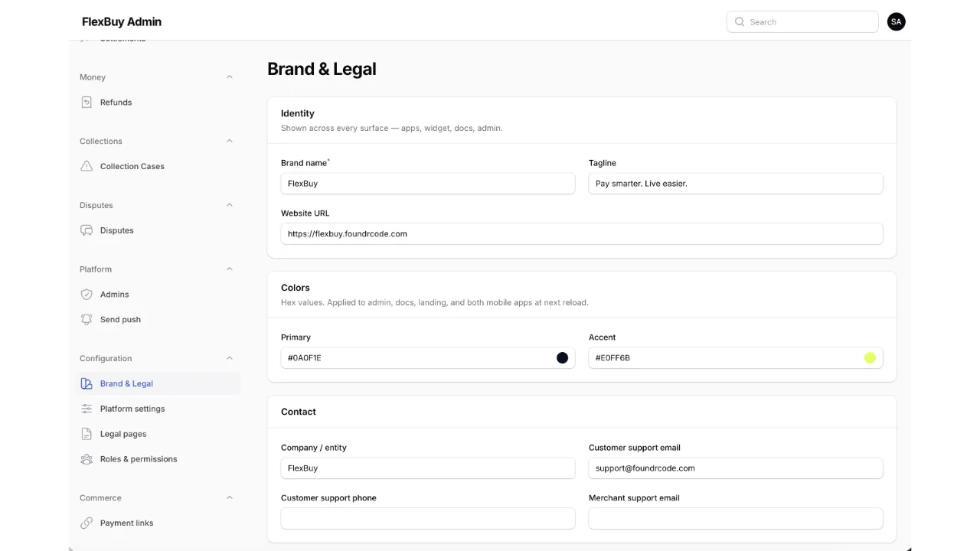Collapse the Disputes sidebar section
Viewport: 980px width, 551px height.
229,205
